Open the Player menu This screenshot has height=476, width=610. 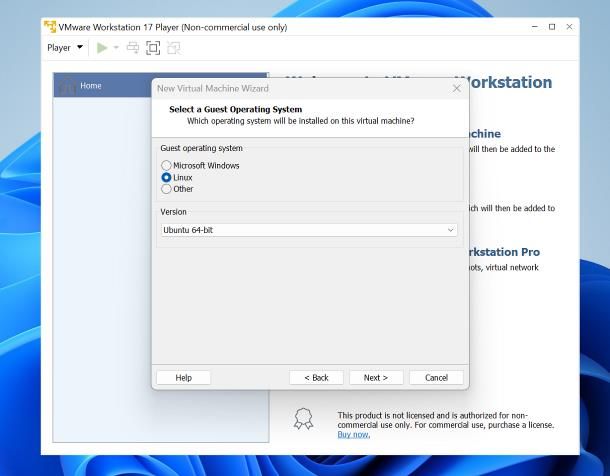65,48
